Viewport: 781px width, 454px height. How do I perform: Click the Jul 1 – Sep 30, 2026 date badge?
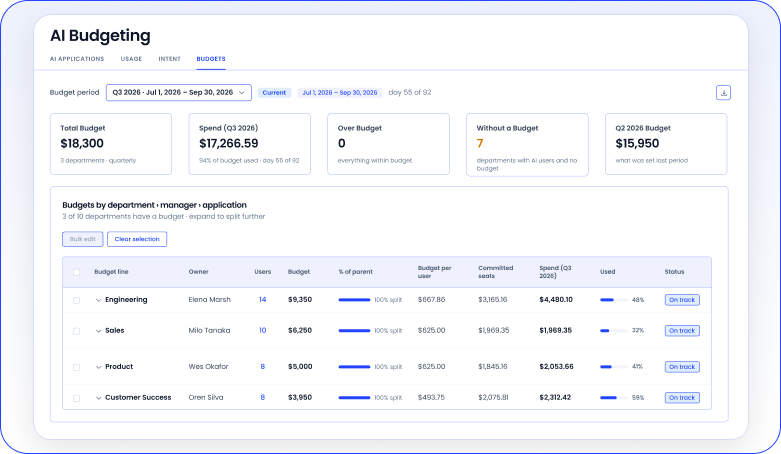(x=340, y=93)
